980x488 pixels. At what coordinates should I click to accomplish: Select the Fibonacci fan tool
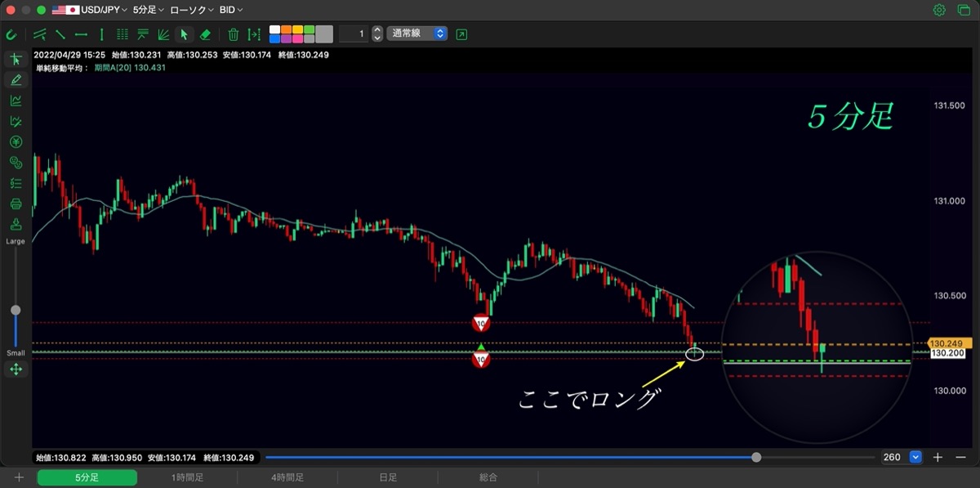163,34
